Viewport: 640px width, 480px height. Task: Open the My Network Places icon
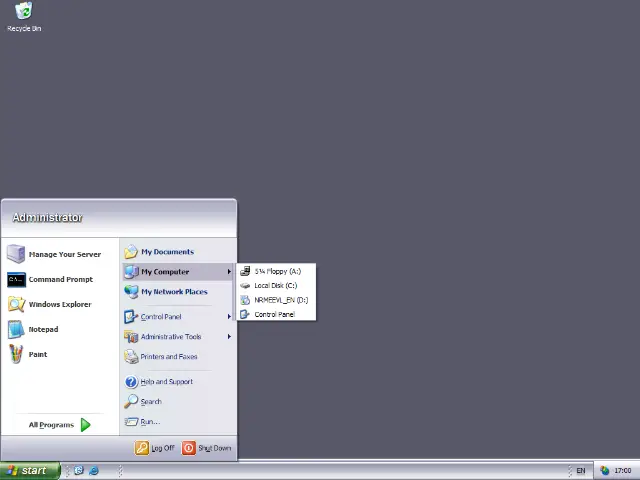pyautogui.click(x=131, y=292)
